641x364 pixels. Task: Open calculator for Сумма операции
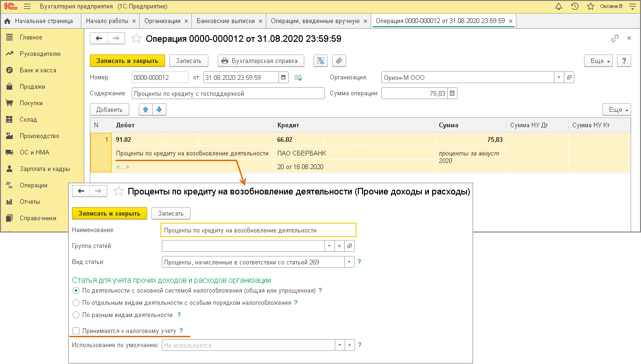tap(452, 93)
